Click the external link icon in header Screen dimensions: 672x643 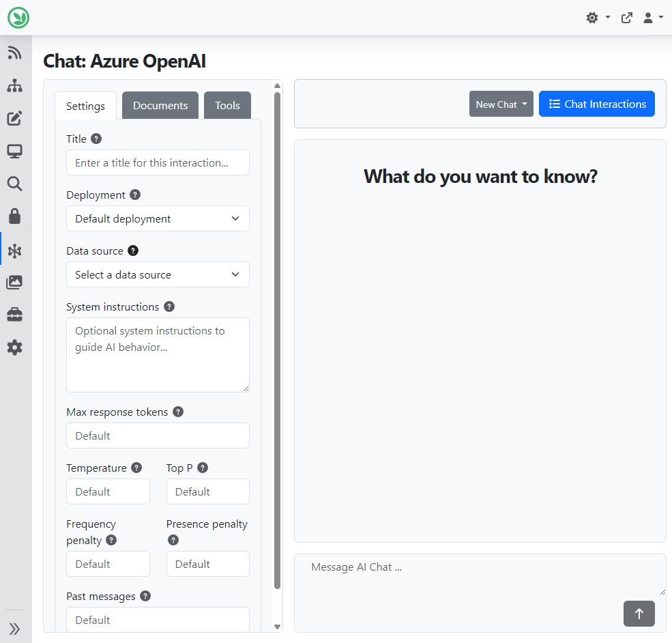pyautogui.click(x=626, y=18)
